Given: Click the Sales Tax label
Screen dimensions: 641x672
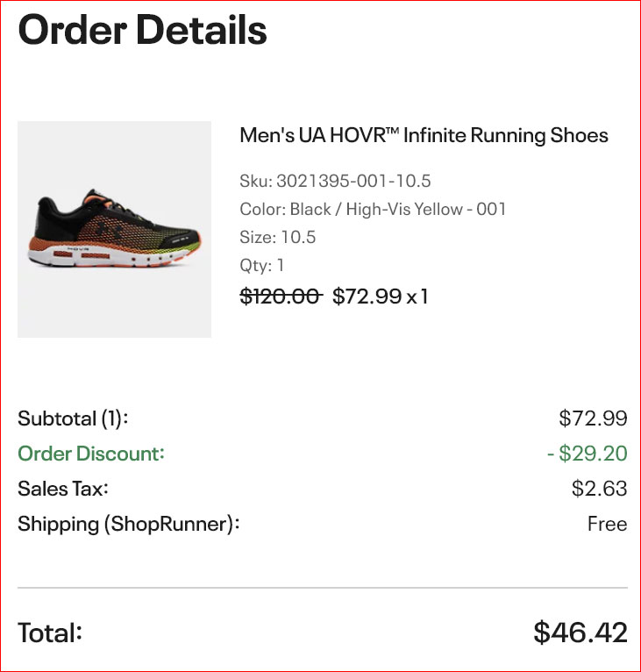Looking at the screenshot, I should (x=63, y=489).
